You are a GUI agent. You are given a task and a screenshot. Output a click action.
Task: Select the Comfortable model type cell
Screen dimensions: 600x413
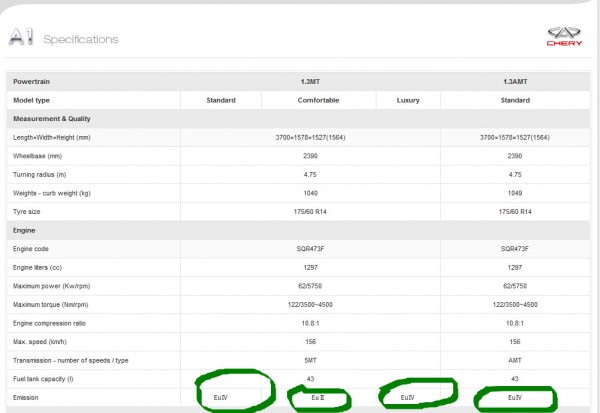click(318, 100)
